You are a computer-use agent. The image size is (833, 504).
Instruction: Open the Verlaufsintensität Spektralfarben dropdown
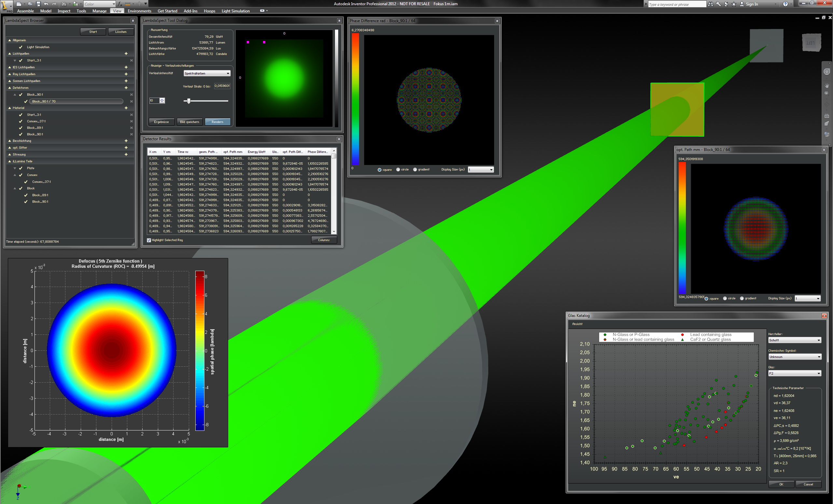pos(207,73)
